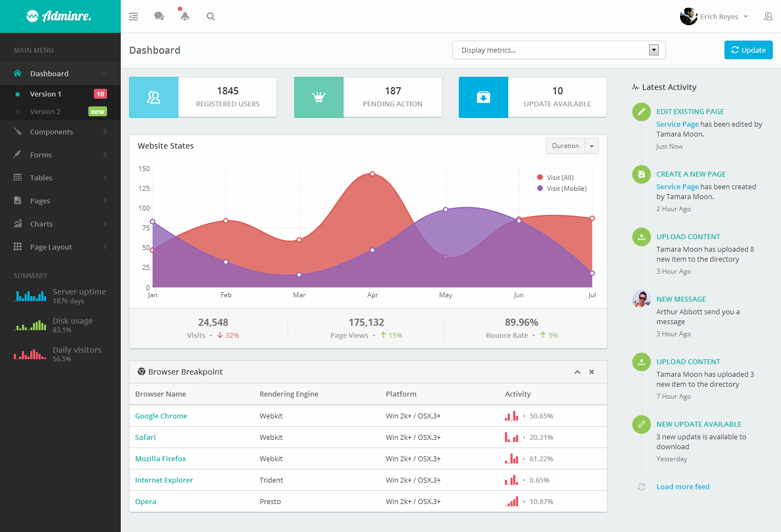Expand the Forms menu arrow
Image resolution: width=781 pixels, height=532 pixels.
point(105,155)
